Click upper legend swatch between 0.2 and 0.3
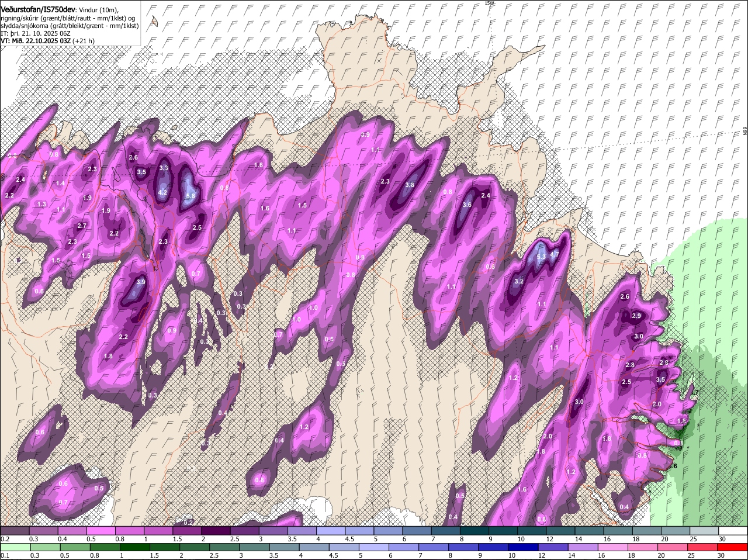The height and width of the screenshot is (560, 748). pyautogui.click(x=15, y=531)
